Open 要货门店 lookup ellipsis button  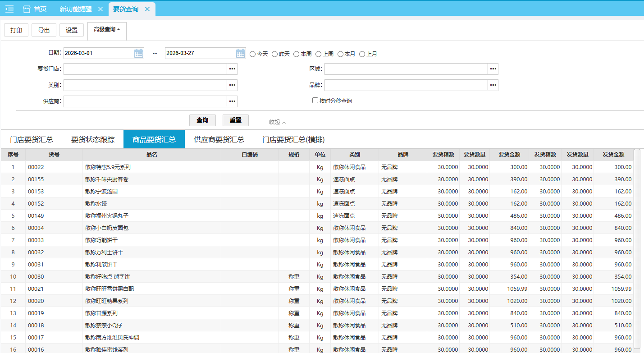point(232,69)
